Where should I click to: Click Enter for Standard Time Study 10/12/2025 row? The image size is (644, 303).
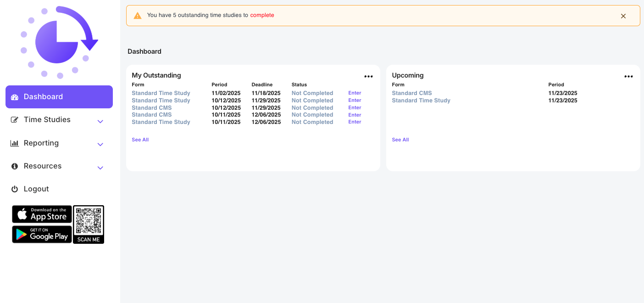(355, 100)
